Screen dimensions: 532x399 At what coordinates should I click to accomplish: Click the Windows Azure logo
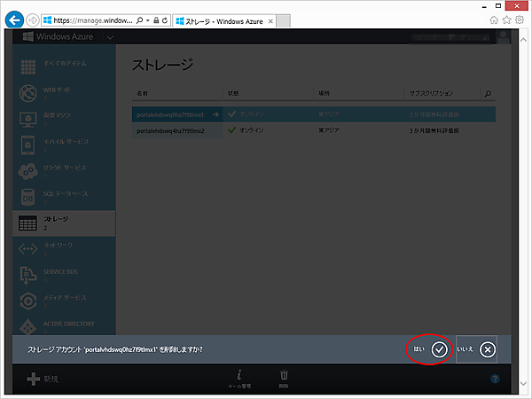coord(58,36)
